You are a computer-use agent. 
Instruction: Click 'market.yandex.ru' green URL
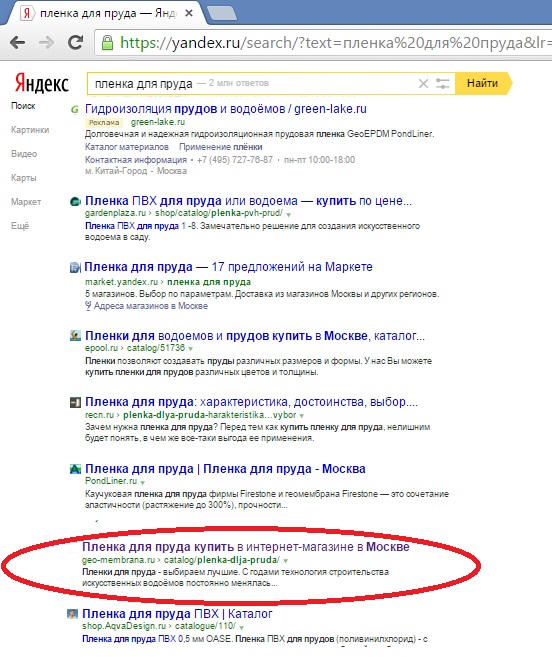121,282
